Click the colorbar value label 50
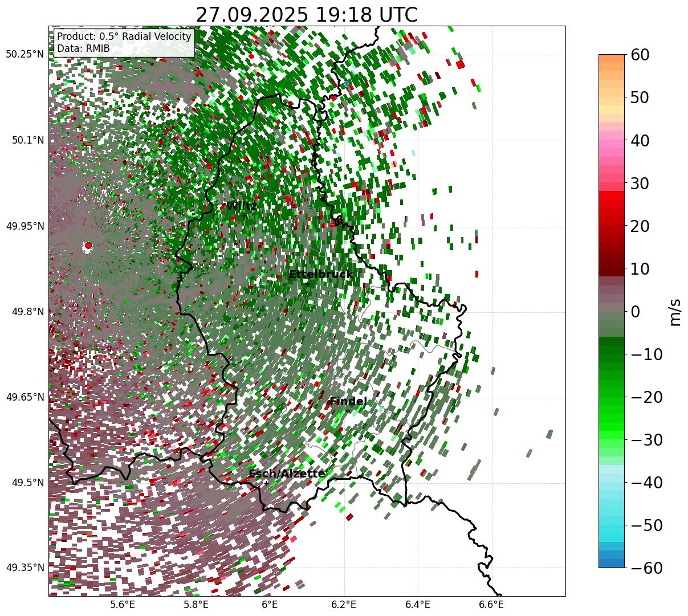688x616 pixels. [x=641, y=97]
